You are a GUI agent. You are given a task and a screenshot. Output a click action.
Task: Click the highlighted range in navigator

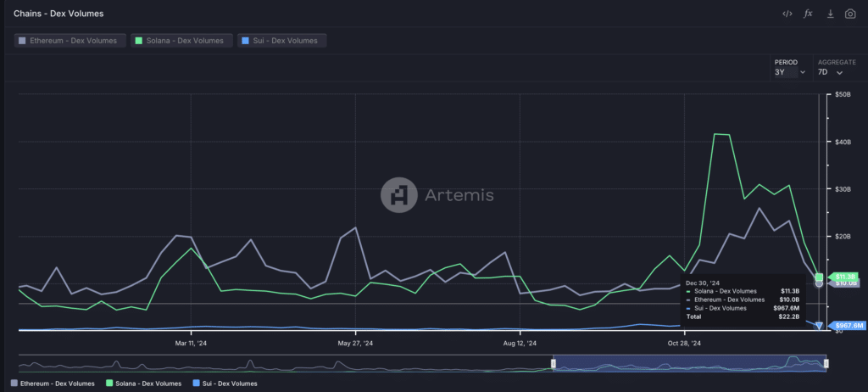coord(689,363)
